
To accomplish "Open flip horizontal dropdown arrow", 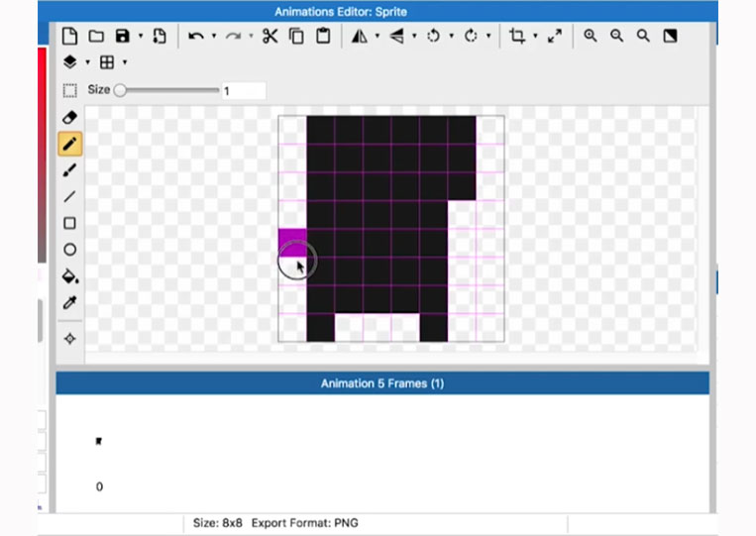I will pyautogui.click(x=378, y=36).
